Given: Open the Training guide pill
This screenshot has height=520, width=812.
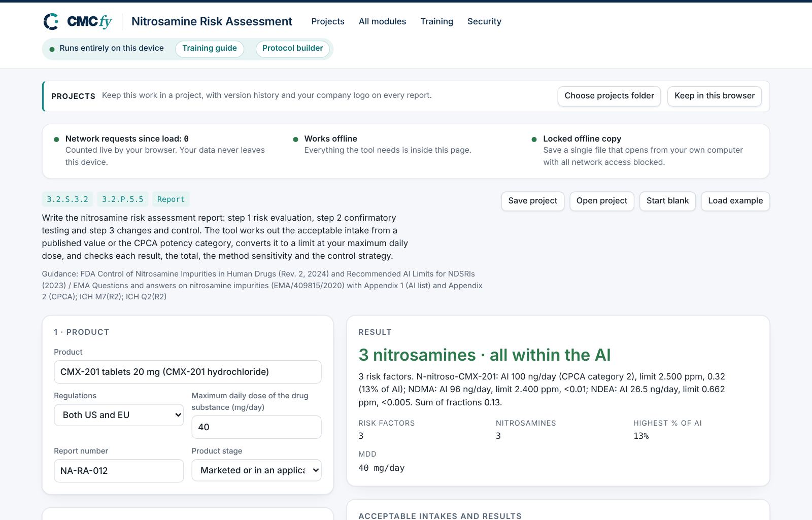Looking at the screenshot, I should (x=210, y=49).
